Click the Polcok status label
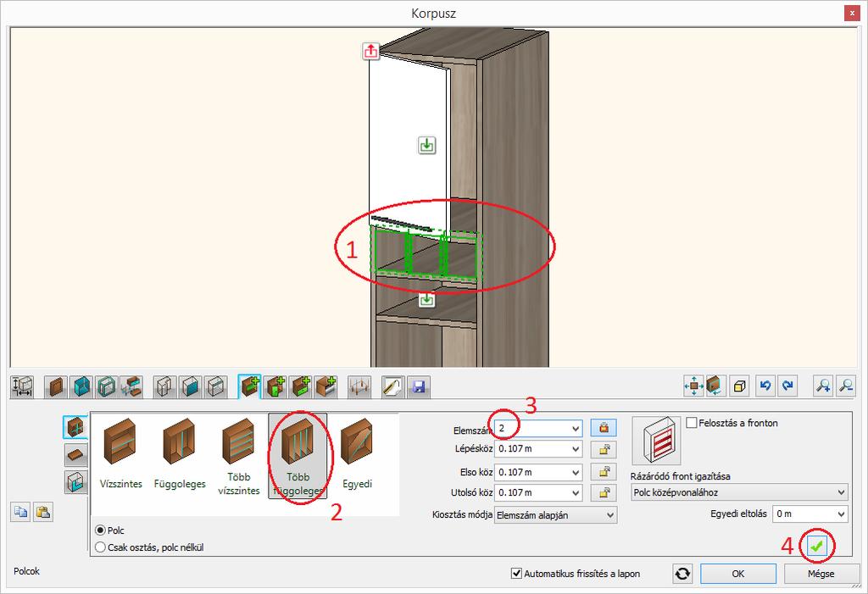The width and height of the screenshot is (868, 594). coord(26,571)
